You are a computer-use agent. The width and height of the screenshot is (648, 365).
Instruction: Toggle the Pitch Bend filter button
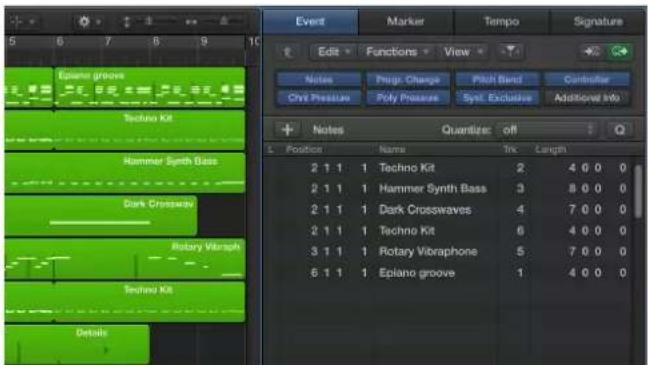point(497,79)
